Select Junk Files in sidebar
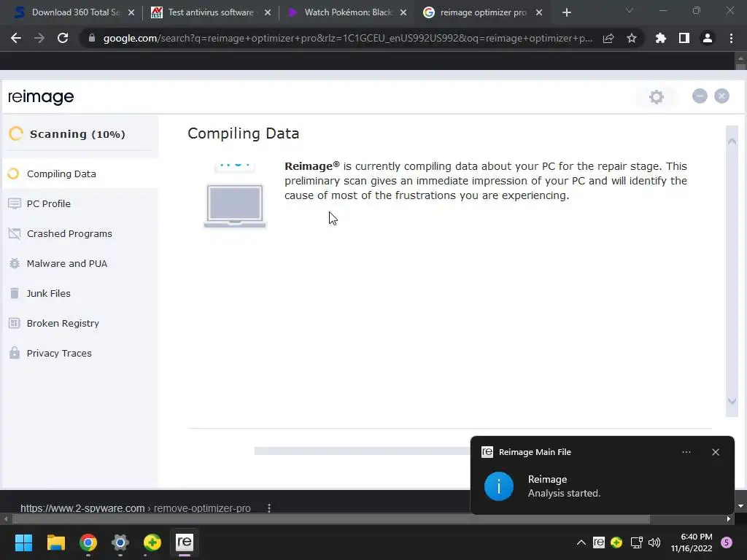This screenshot has height=560, width=747. tap(80, 293)
